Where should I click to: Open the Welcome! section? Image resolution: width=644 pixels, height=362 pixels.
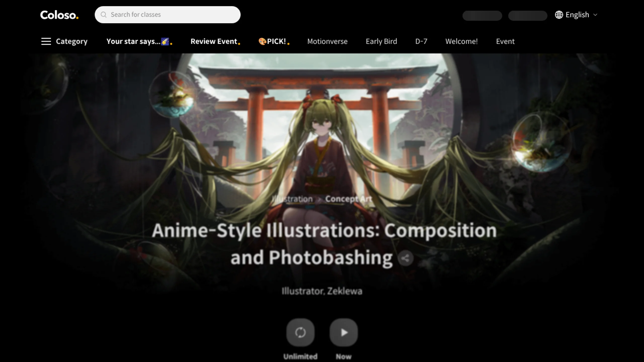[x=461, y=41]
